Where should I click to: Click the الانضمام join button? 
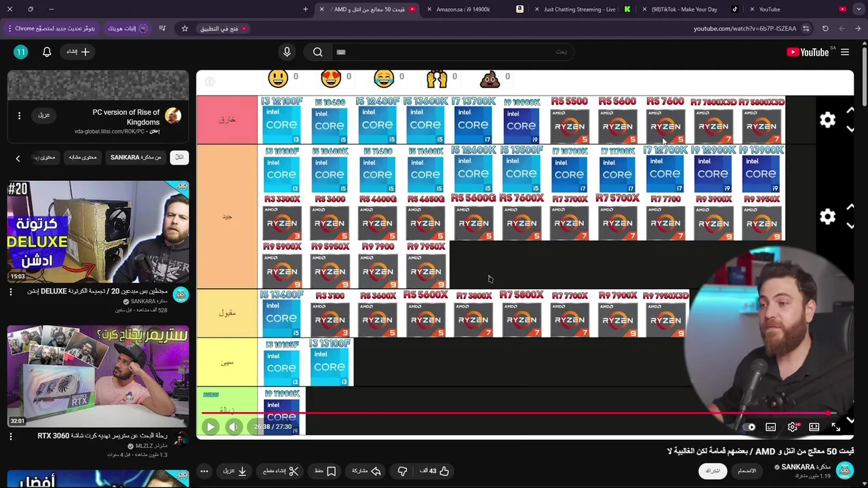[x=747, y=471]
